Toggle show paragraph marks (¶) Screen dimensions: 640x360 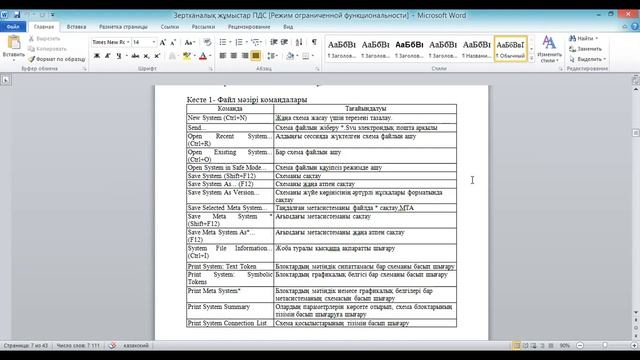(314, 42)
